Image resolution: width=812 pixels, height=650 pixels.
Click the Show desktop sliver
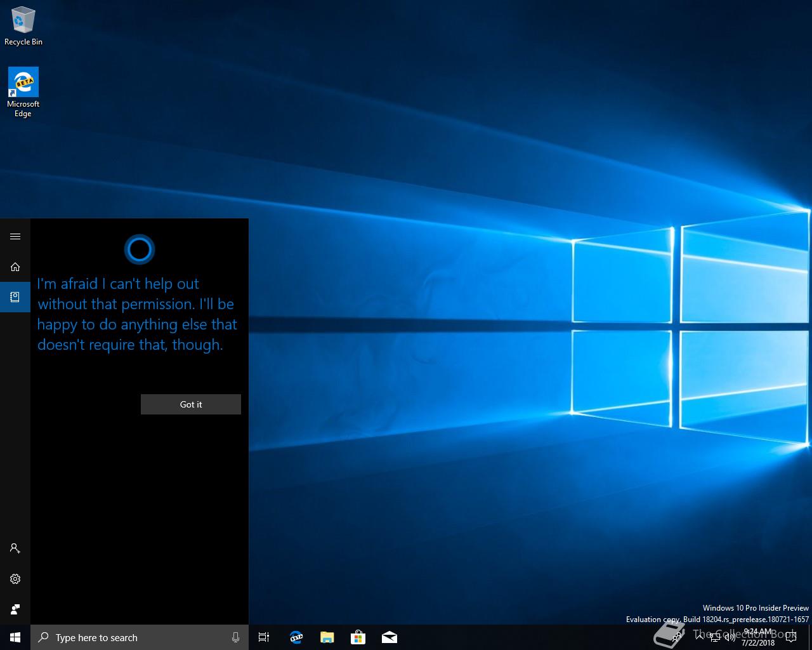pyautogui.click(x=810, y=637)
